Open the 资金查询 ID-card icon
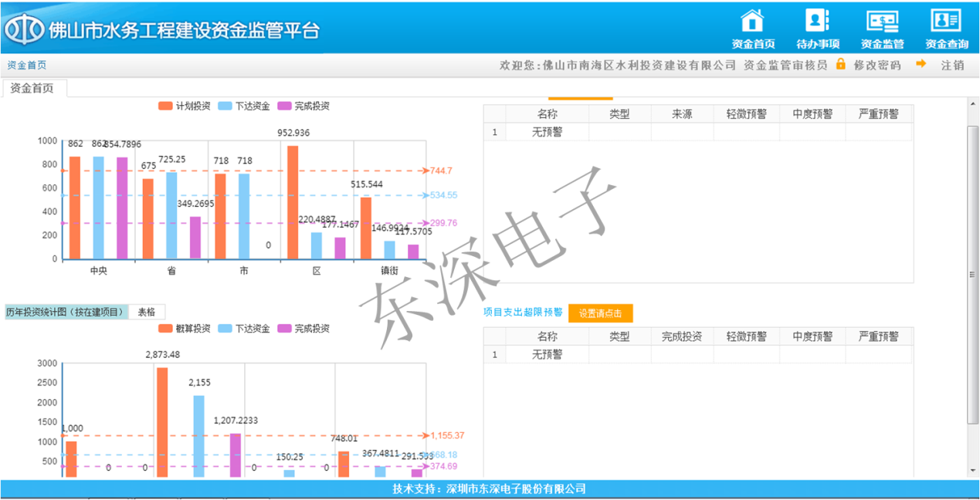The width and height of the screenshot is (980, 500). click(x=946, y=20)
